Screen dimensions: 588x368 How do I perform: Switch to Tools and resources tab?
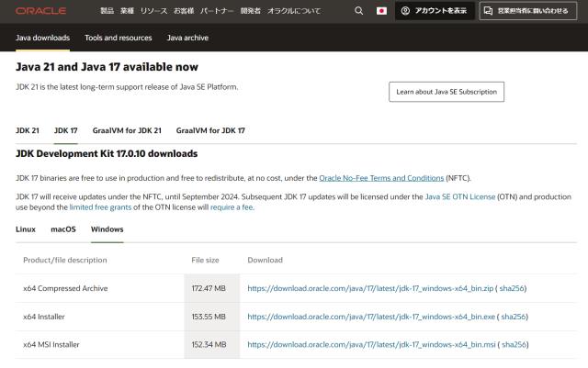tap(119, 38)
